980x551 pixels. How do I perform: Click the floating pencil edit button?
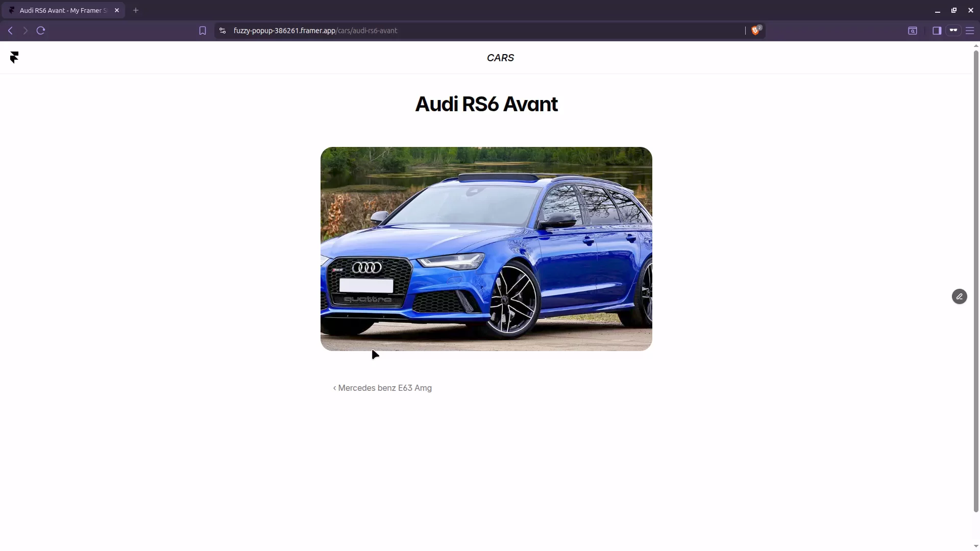tap(960, 296)
